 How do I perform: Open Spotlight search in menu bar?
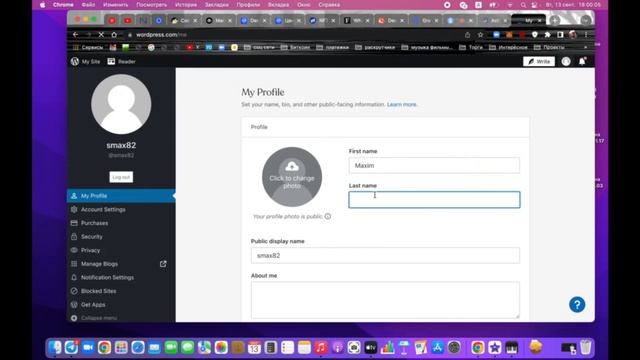click(523, 5)
